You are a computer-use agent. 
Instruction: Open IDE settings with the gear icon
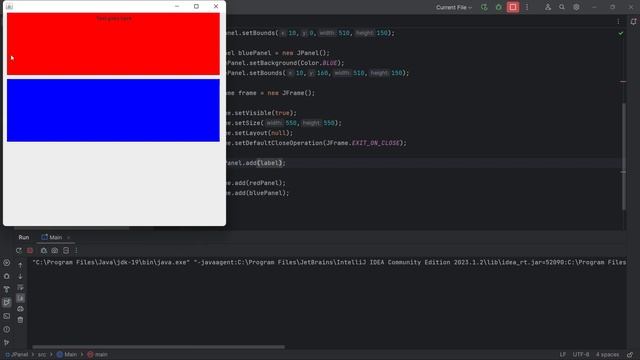(x=576, y=7)
